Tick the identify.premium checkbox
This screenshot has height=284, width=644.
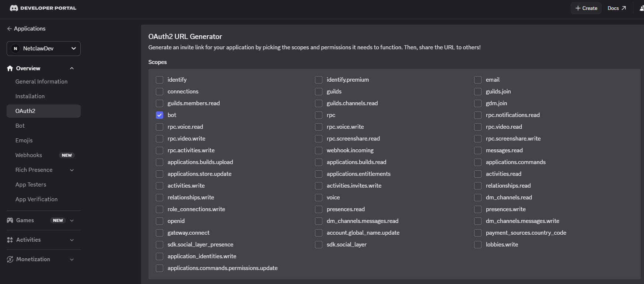[x=319, y=80]
